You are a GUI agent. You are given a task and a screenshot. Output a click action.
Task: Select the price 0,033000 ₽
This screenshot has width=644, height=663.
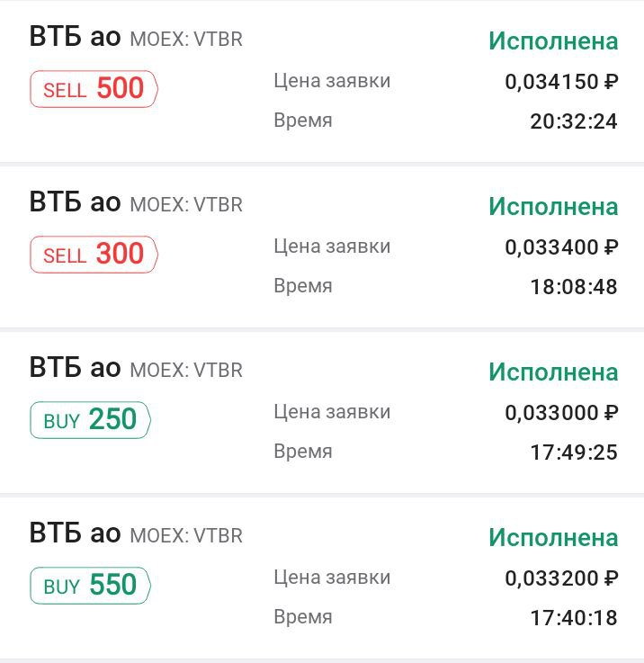tap(561, 413)
